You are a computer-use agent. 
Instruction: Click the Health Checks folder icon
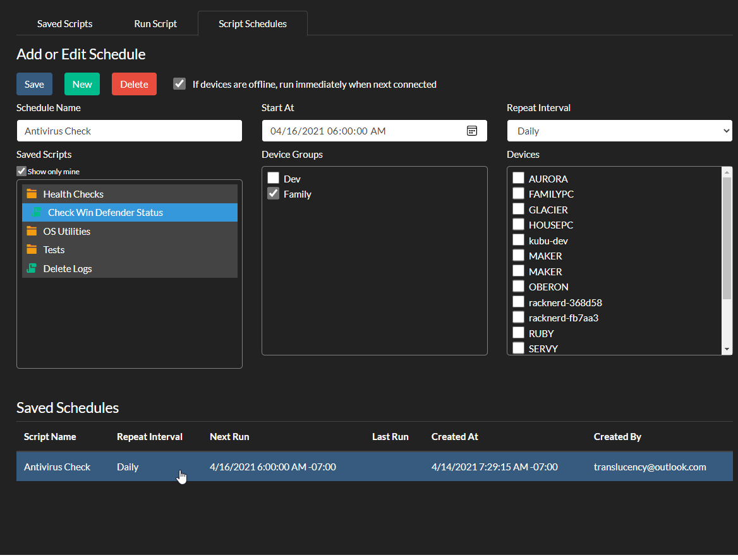[32, 194]
